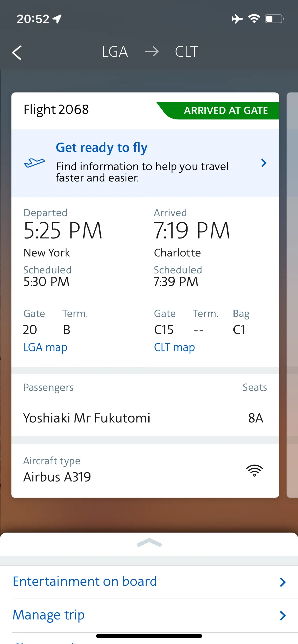Open the LGA map link
Viewport: 298px width, 644px height.
tap(45, 347)
